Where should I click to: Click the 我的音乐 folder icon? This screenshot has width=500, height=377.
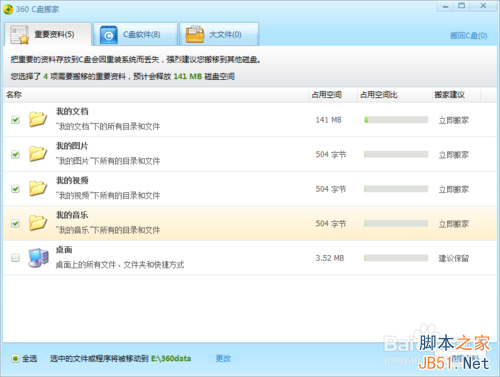coord(37,223)
